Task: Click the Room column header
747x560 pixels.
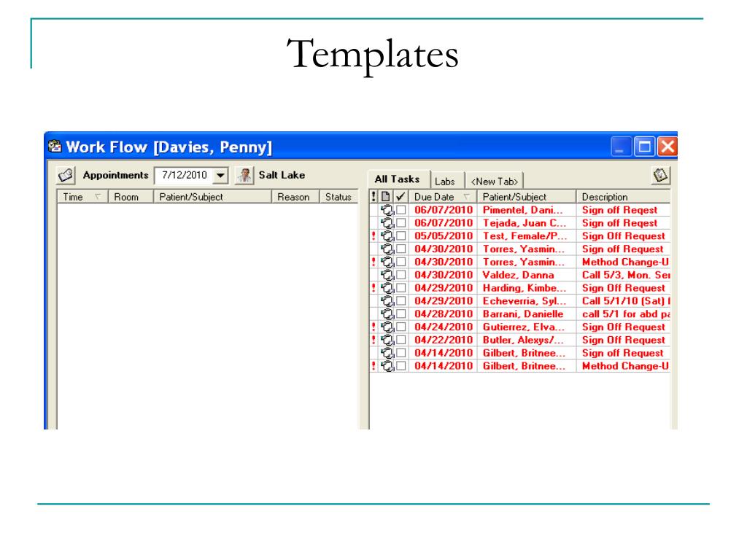Action: [x=131, y=197]
